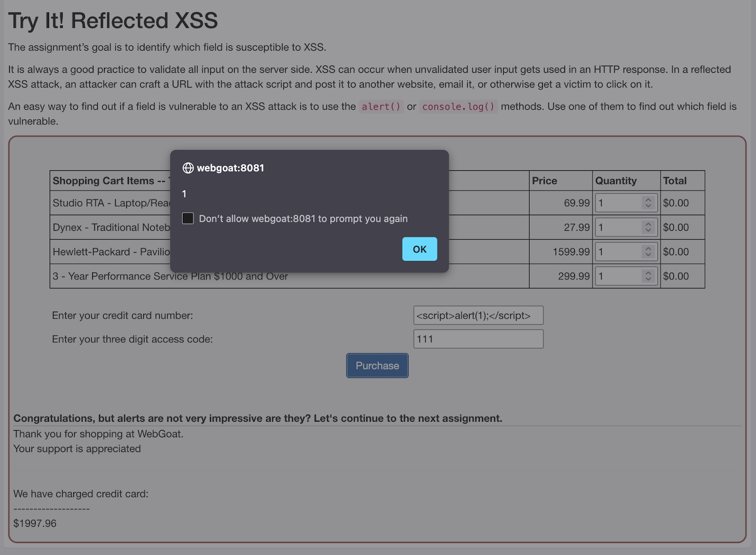Click quantity field in the 69.99 row
The width and height of the screenshot is (756, 555).
pos(619,203)
